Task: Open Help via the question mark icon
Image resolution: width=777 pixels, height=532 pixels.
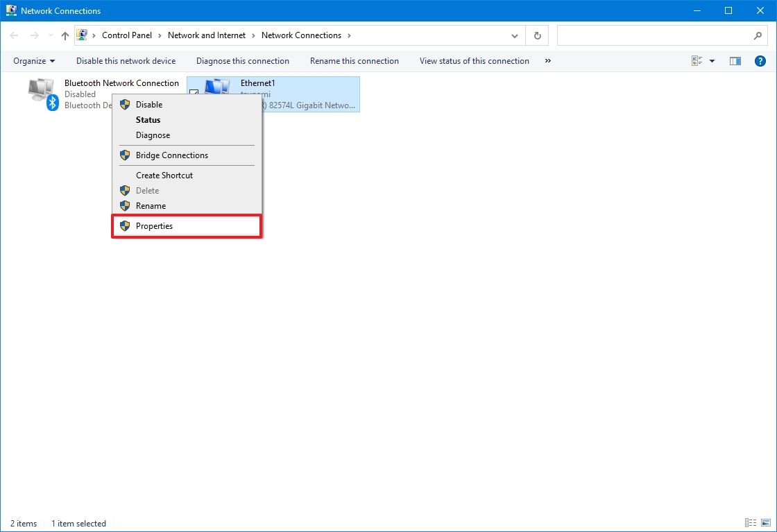Action: click(760, 60)
